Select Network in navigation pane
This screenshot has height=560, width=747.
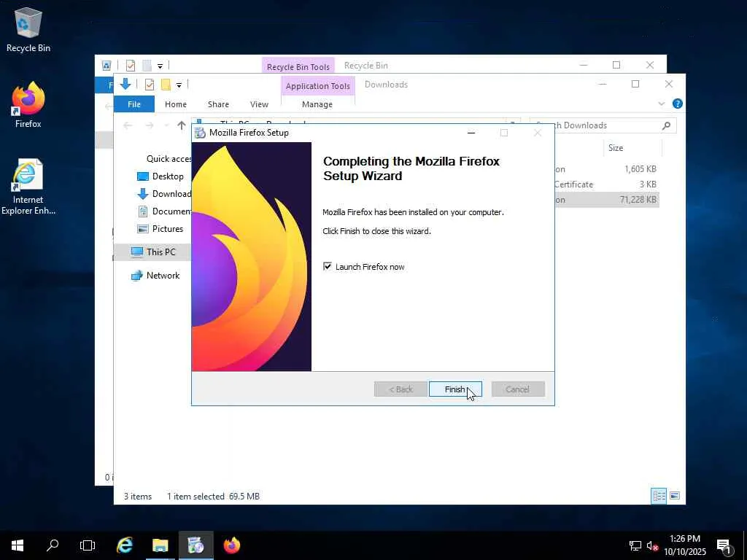point(155,275)
